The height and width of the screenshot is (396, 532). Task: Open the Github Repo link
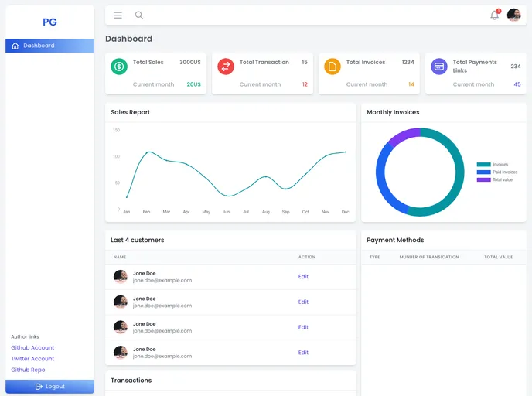(x=28, y=370)
